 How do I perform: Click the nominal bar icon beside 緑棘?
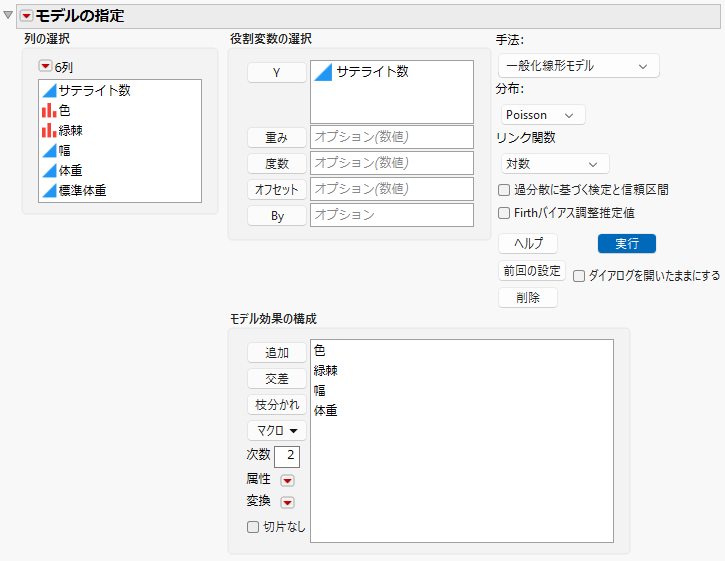49,130
